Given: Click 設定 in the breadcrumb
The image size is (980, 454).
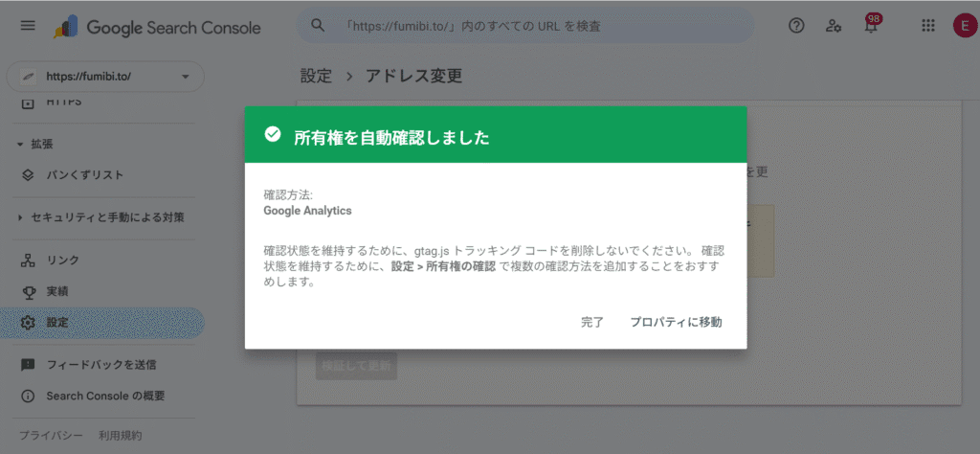Looking at the screenshot, I should point(316,77).
